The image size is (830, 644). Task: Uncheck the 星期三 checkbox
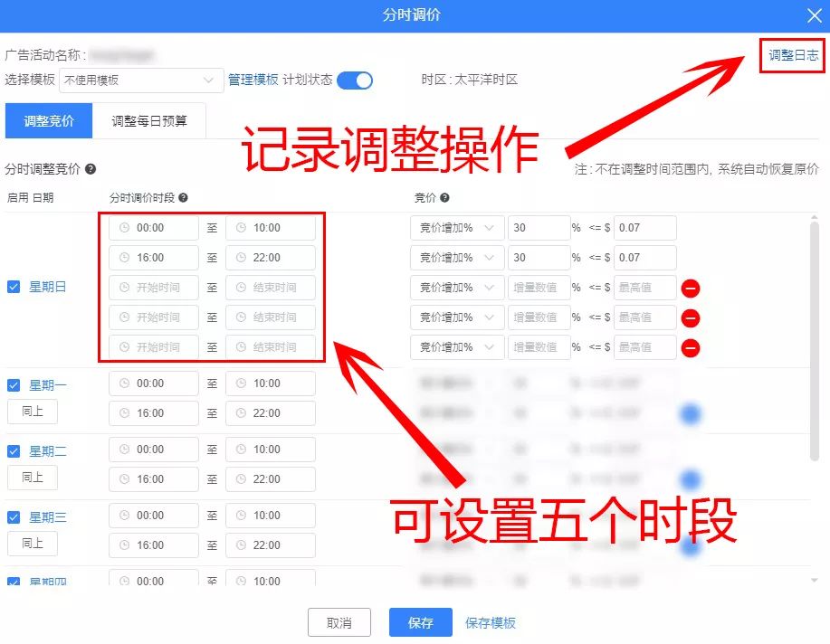(x=12, y=516)
